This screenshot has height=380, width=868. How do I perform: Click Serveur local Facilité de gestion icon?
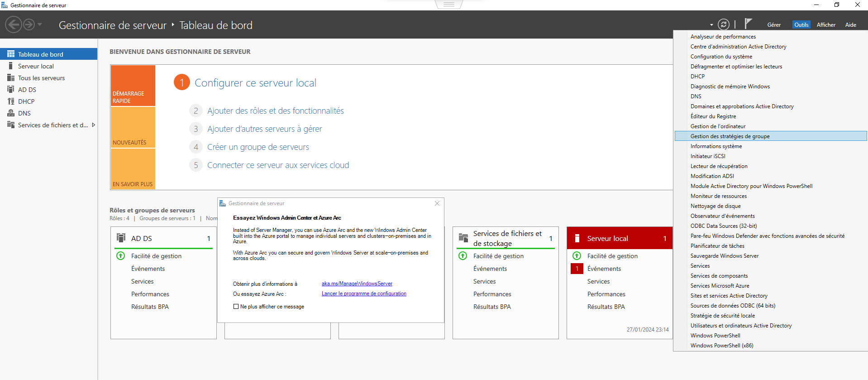click(577, 256)
